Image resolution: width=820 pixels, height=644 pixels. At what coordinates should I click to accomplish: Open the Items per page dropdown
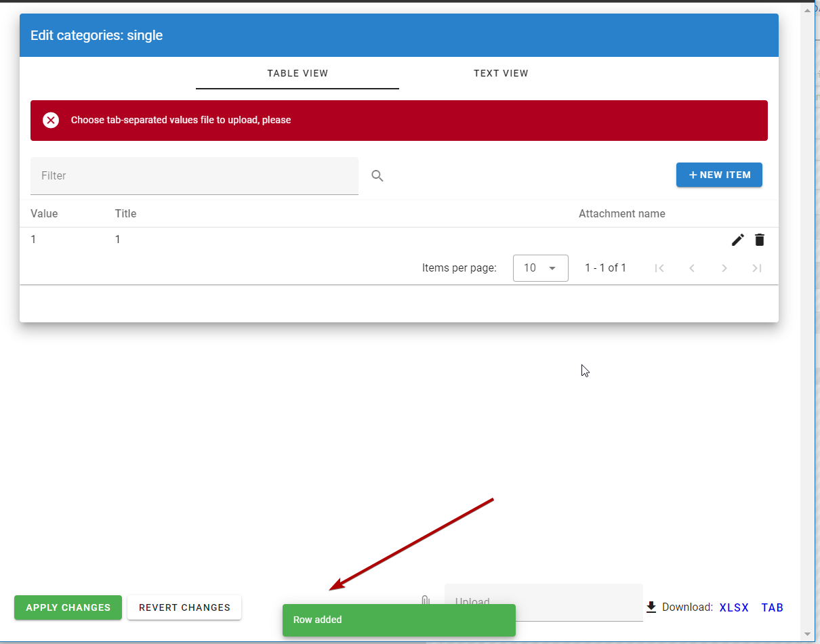coord(540,268)
